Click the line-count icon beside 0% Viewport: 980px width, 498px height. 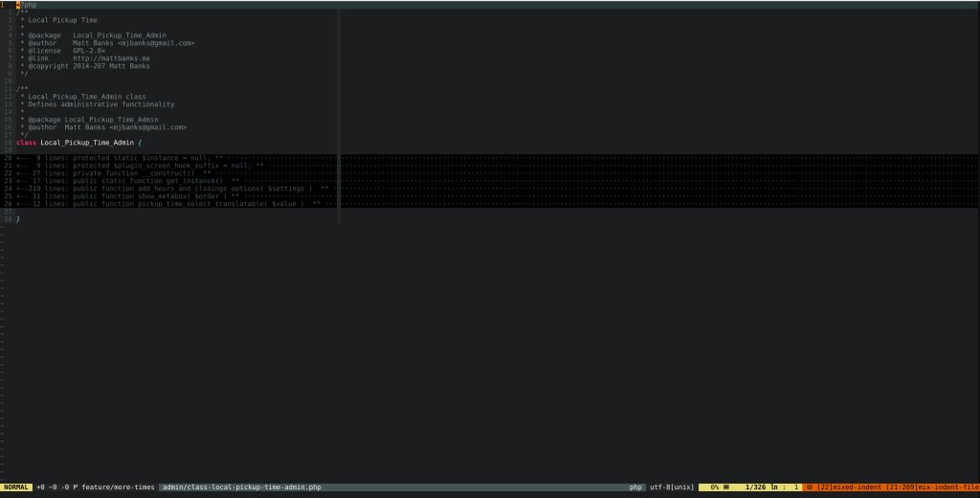click(728, 487)
